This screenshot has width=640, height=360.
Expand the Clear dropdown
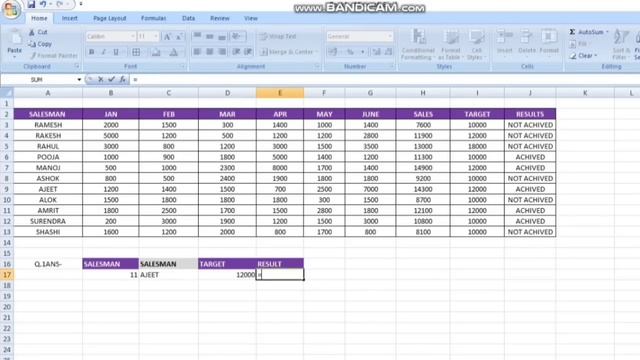click(x=596, y=56)
